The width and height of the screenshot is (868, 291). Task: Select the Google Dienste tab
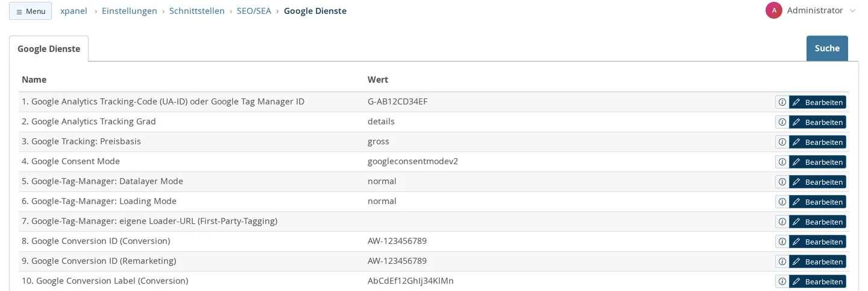click(49, 48)
